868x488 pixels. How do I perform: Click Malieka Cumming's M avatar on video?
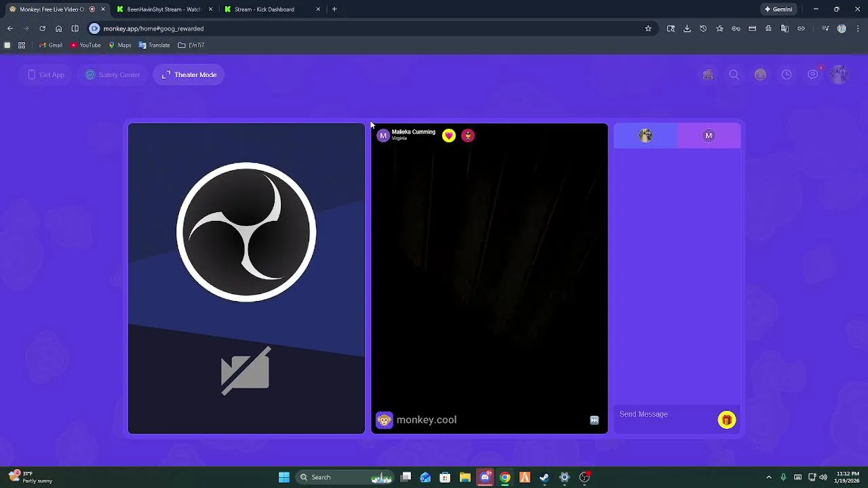(x=383, y=136)
